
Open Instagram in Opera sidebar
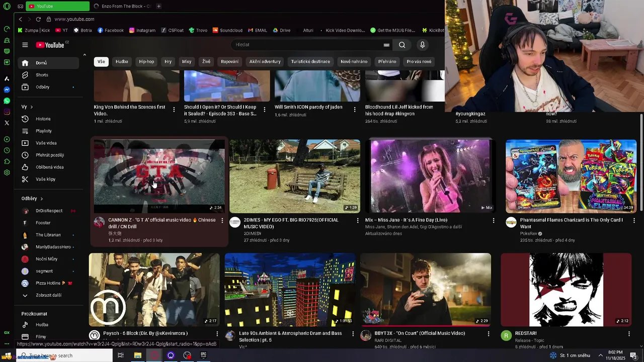7,112
